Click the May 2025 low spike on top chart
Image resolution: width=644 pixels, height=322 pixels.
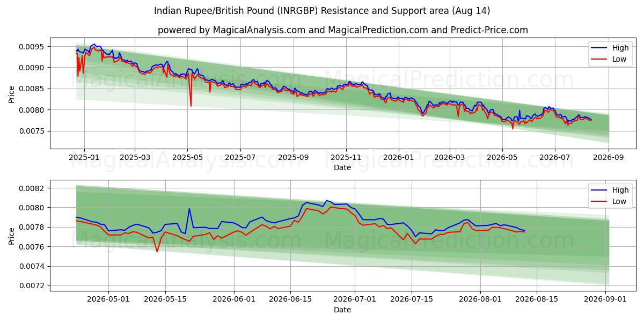pyautogui.click(x=191, y=105)
